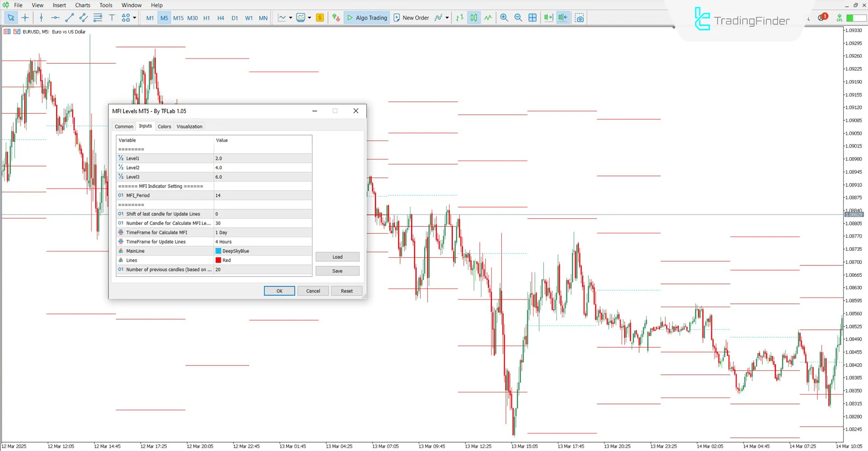Expand the indicators dropdown next to New Order
The image size is (868, 451).
tap(446, 18)
